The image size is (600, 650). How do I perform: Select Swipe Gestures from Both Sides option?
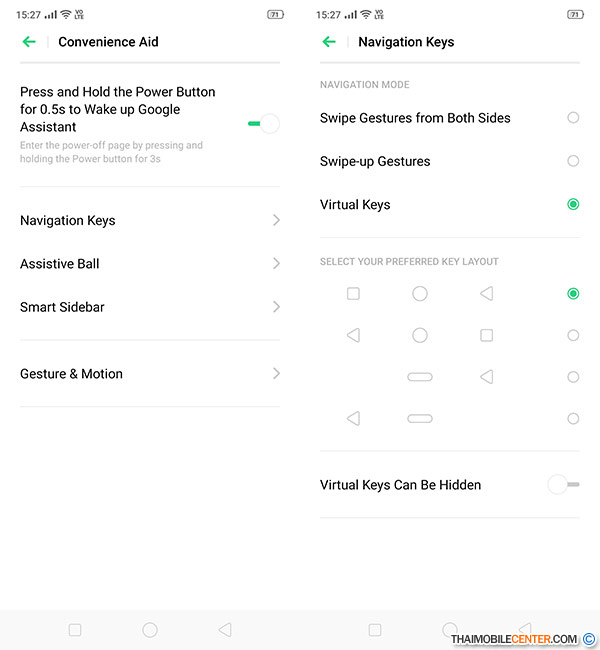pos(573,118)
